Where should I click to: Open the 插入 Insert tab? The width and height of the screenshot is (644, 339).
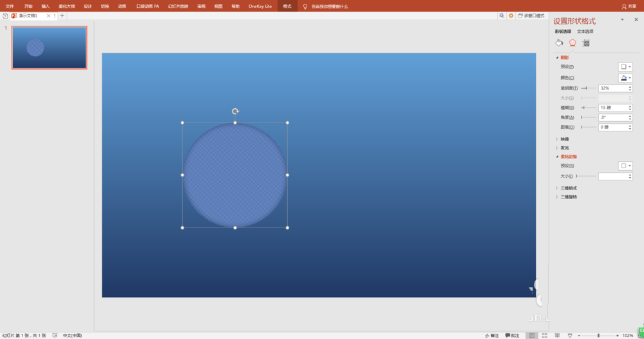(x=46, y=6)
